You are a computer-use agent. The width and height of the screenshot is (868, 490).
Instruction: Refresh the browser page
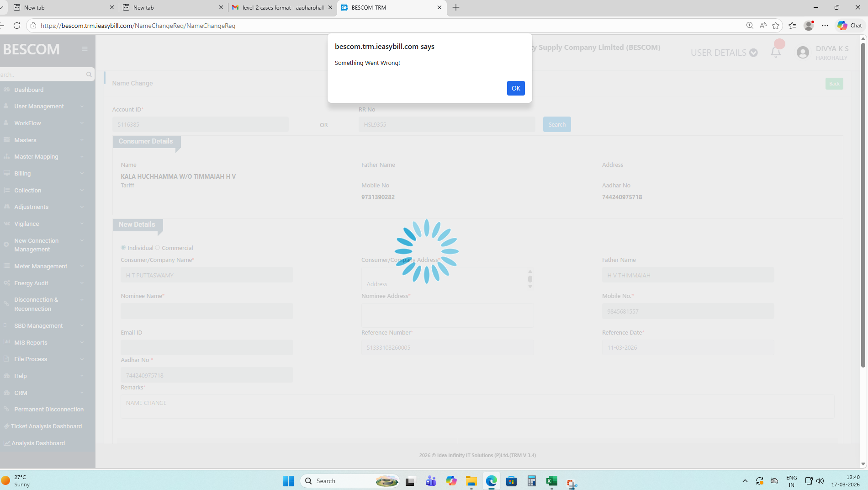(x=17, y=26)
